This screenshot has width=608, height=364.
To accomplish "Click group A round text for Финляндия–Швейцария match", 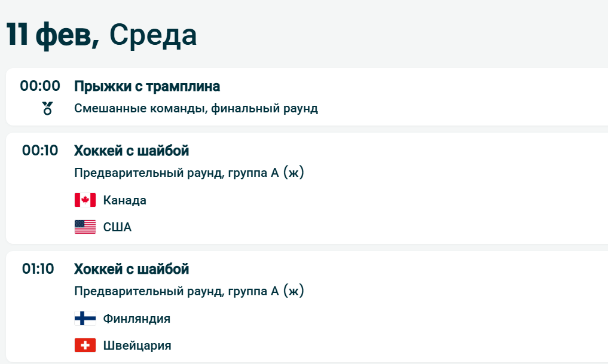I will (189, 292).
